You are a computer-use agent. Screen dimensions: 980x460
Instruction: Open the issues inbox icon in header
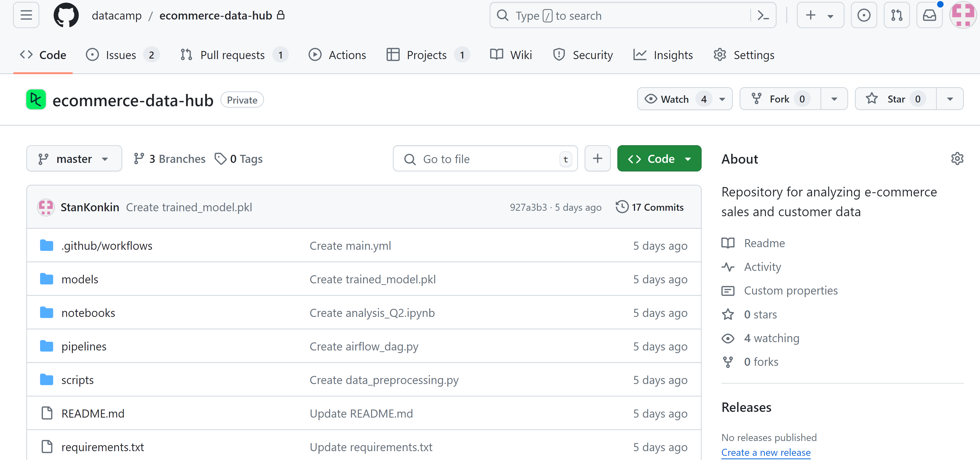tap(864, 15)
